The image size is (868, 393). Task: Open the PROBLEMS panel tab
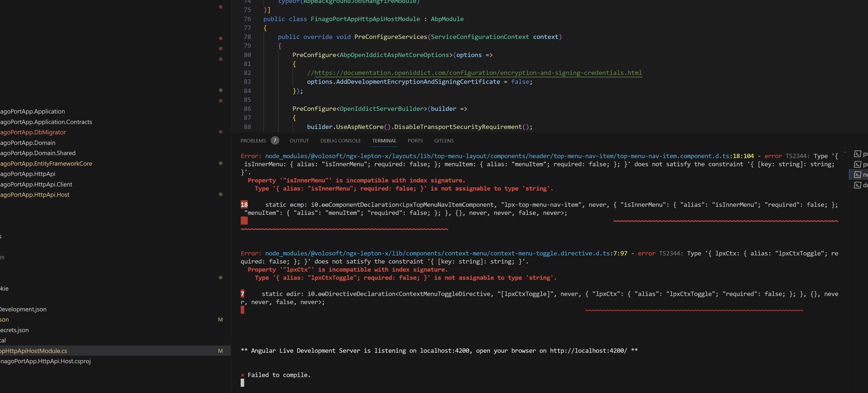tap(253, 141)
